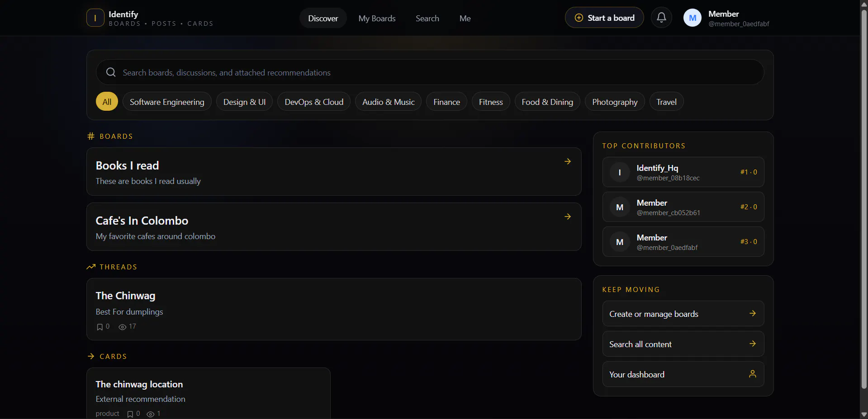Focus the search boards input field
This screenshot has height=419, width=868.
coord(430,72)
